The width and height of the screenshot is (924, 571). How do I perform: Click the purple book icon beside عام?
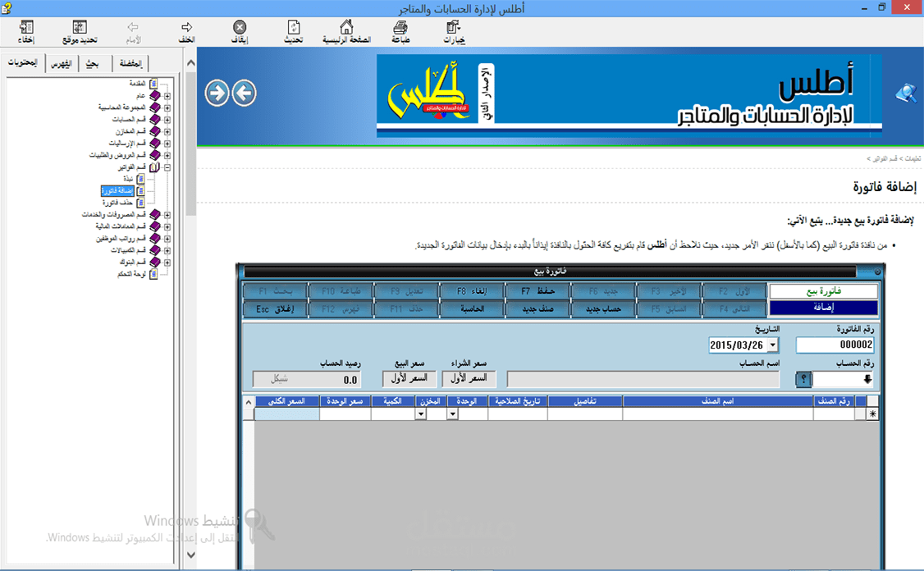click(x=155, y=95)
